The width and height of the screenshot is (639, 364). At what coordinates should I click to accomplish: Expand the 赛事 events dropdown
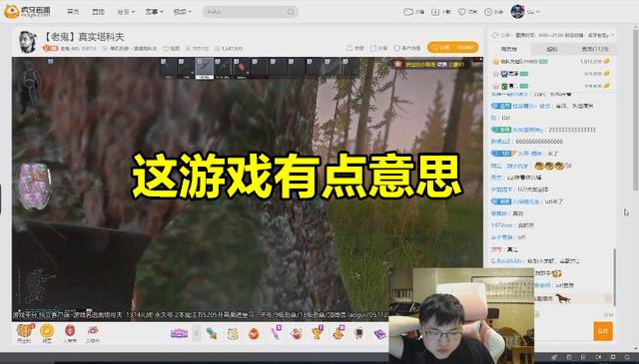pos(154,12)
